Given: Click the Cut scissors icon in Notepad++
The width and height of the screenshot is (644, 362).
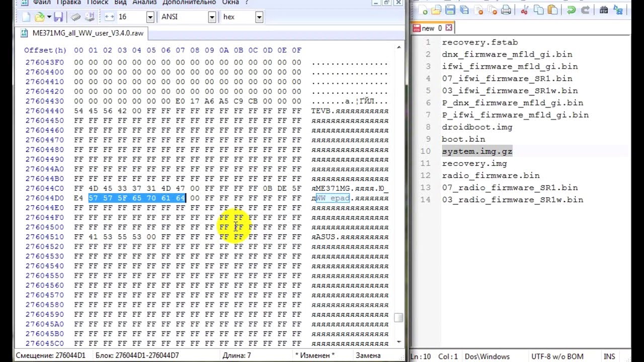Looking at the screenshot, I should pyautogui.click(x=525, y=10).
